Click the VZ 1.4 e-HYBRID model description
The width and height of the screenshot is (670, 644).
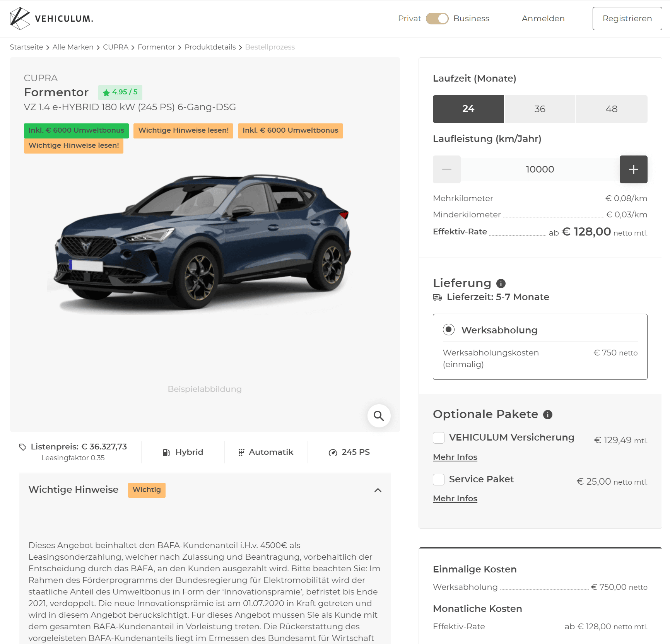130,107
